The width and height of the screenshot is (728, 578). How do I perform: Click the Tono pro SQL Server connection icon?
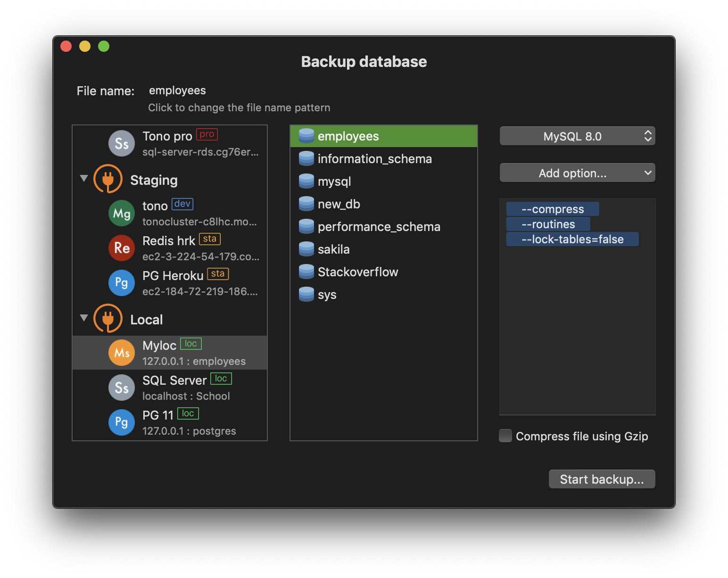click(122, 143)
